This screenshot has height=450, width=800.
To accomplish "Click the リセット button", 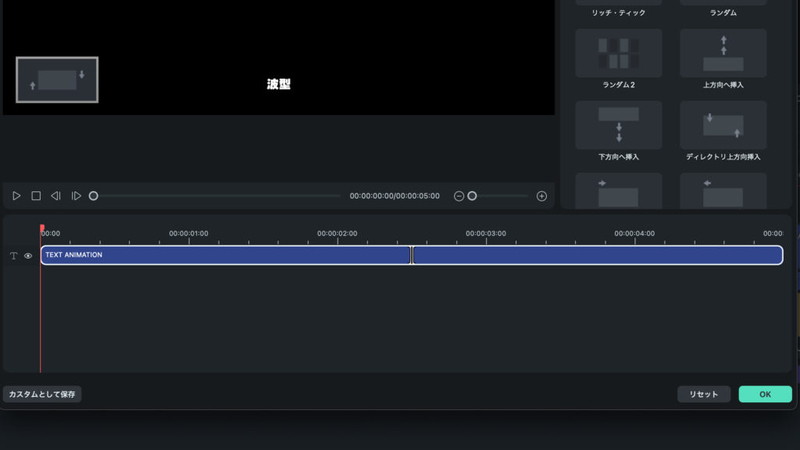I will pyautogui.click(x=704, y=394).
